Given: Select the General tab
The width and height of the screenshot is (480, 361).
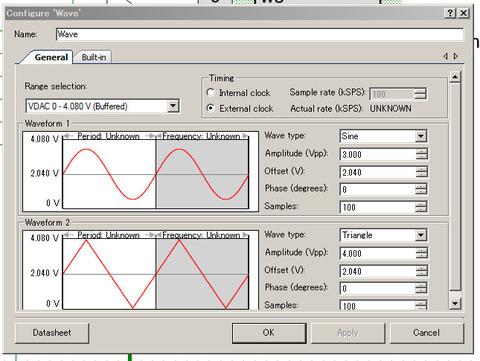Looking at the screenshot, I should pyautogui.click(x=51, y=57).
